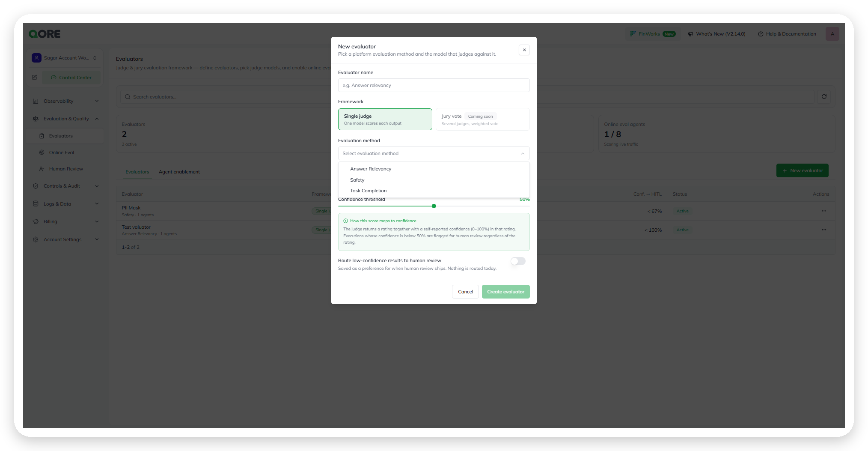868x451 pixels.
Task: Click the Online Eval target icon
Action: click(42, 152)
